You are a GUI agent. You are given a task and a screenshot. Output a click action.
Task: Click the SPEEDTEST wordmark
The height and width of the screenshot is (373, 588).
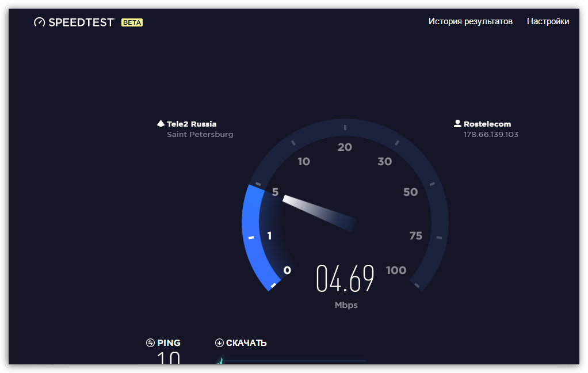81,22
